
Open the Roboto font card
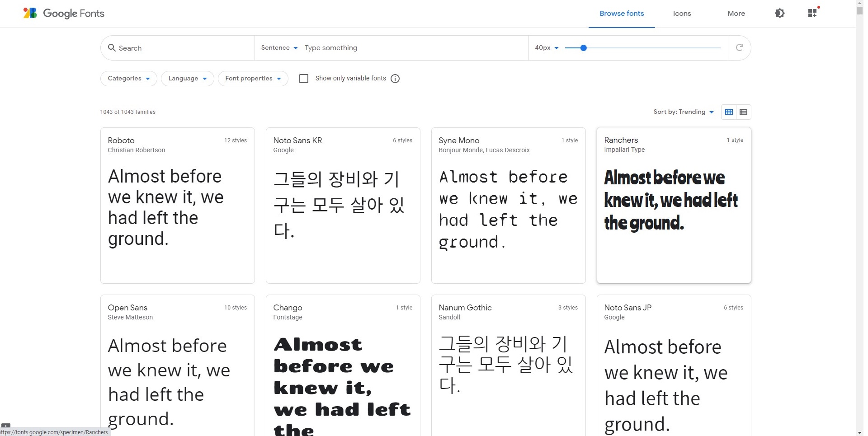pos(178,206)
